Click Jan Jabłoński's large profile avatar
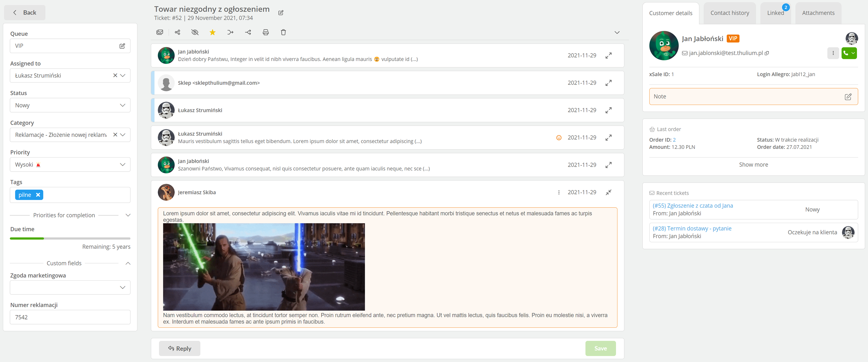868x362 pixels. [663, 46]
